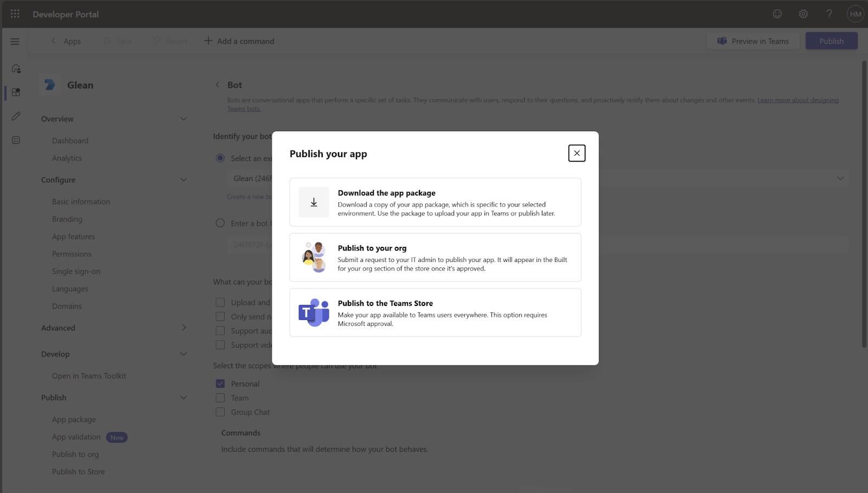
Task: Click 'Create a new bot' link
Action: click(x=250, y=197)
